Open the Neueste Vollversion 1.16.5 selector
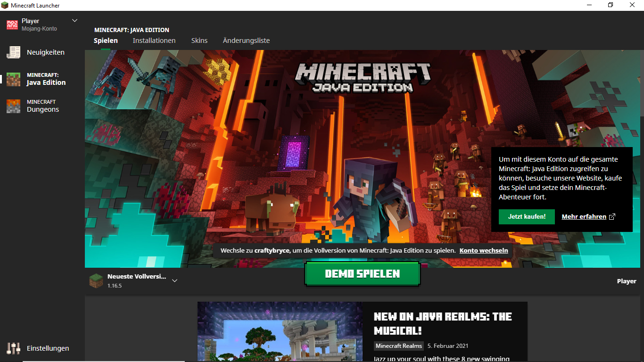The width and height of the screenshot is (644, 362). [x=136, y=281]
